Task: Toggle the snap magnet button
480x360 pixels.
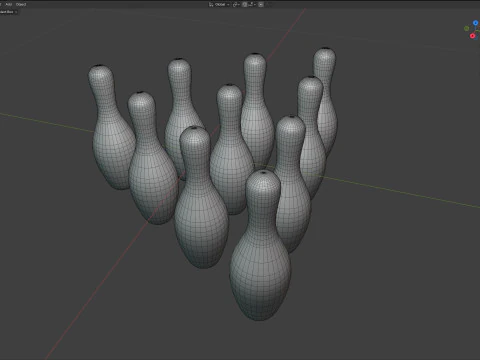Action: click(x=244, y=4)
